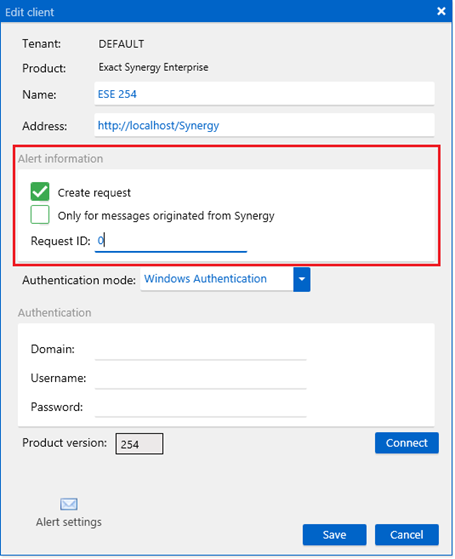Screen dimensions: 455x559
Task: Open Alert settings envelope icon
Action: tap(68, 504)
